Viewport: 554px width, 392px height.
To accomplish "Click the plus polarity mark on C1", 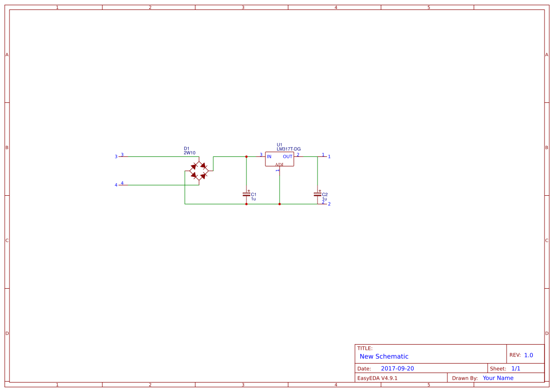I will tap(248, 190).
